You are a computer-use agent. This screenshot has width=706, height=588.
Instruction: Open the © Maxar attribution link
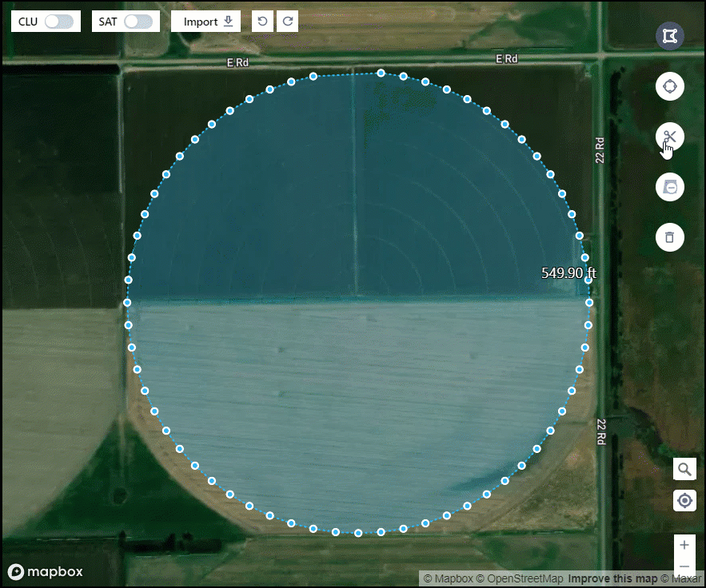click(x=680, y=578)
